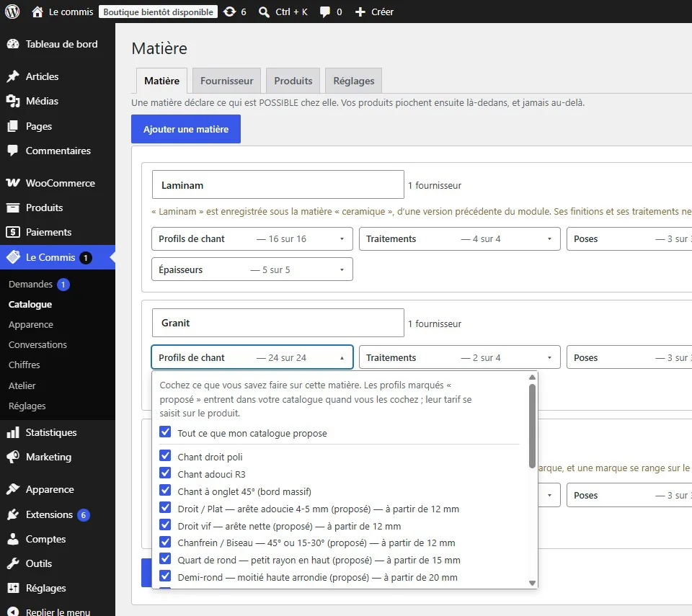
Task: Open the updates icon showing 6
Action: pos(229,12)
